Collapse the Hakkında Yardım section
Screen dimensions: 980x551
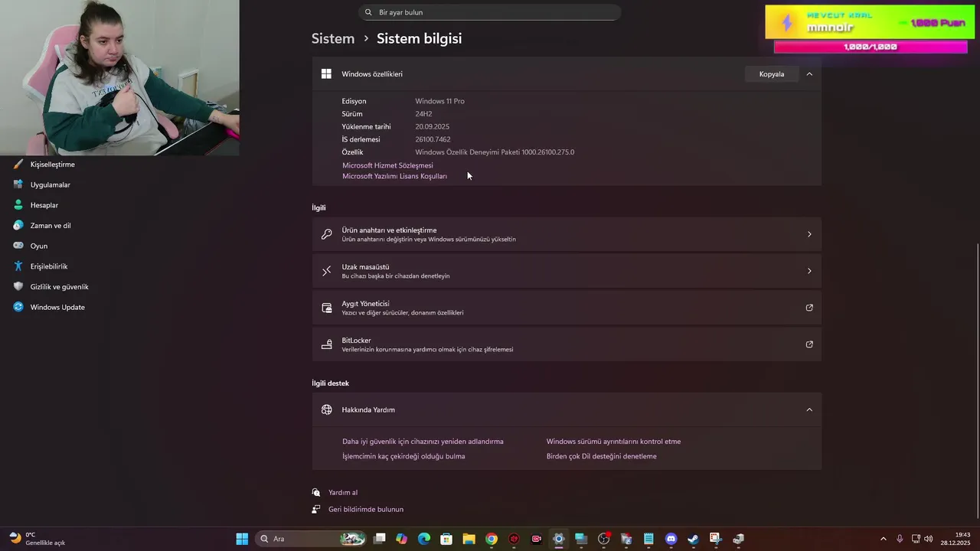click(809, 409)
